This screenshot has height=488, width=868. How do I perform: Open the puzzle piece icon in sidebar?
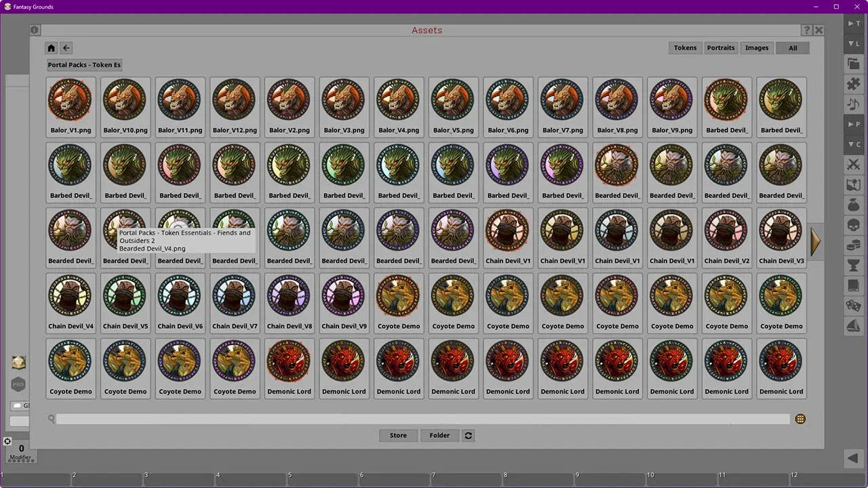[x=853, y=84]
